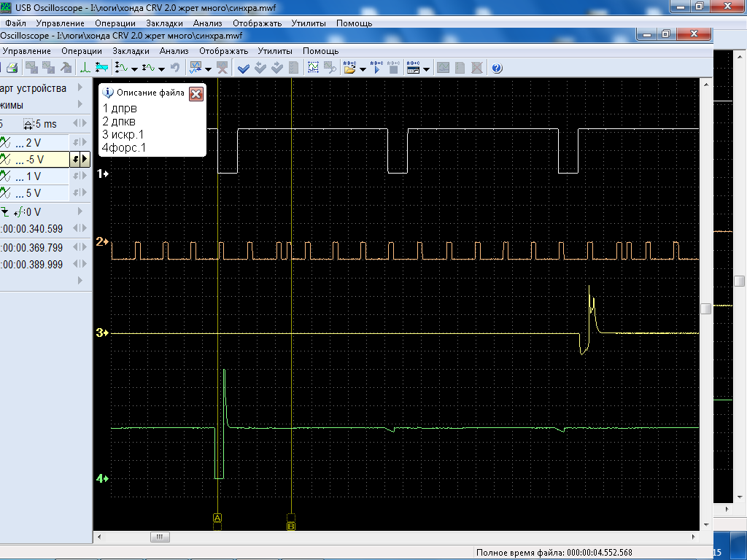This screenshot has height=560, width=747.
Task: Click the A:B+C script window icon
Action: click(413, 68)
